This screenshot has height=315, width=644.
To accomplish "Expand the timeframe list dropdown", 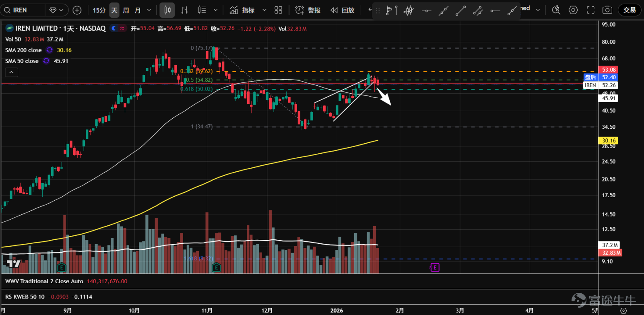I will point(149,10).
